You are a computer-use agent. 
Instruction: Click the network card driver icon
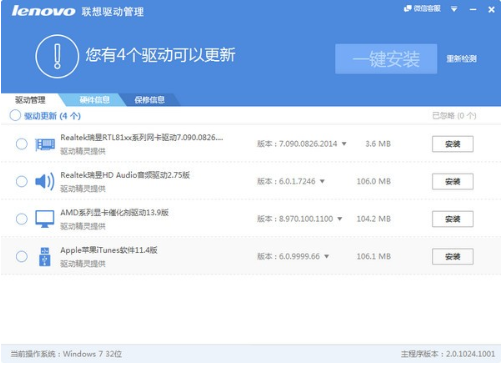click(x=45, y=144)
